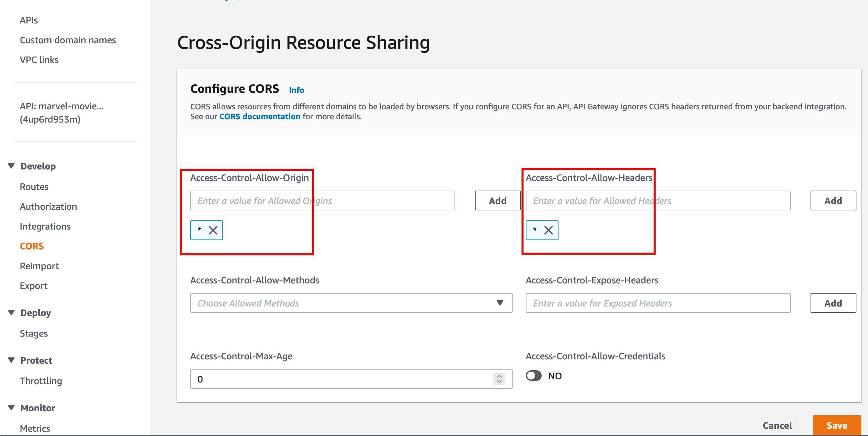Click the Save button

[837, 425]
